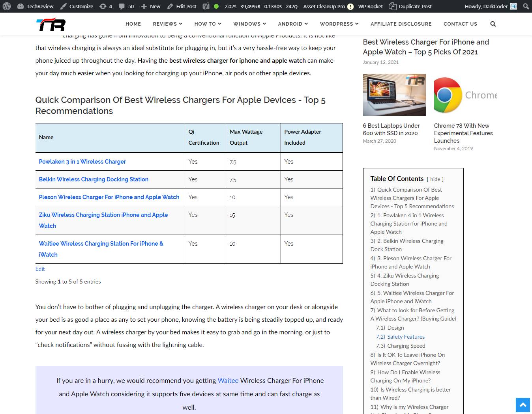Select wattage value 15 in Ziku row
Viewport: 532px width, 414px height.
[232, 215]
